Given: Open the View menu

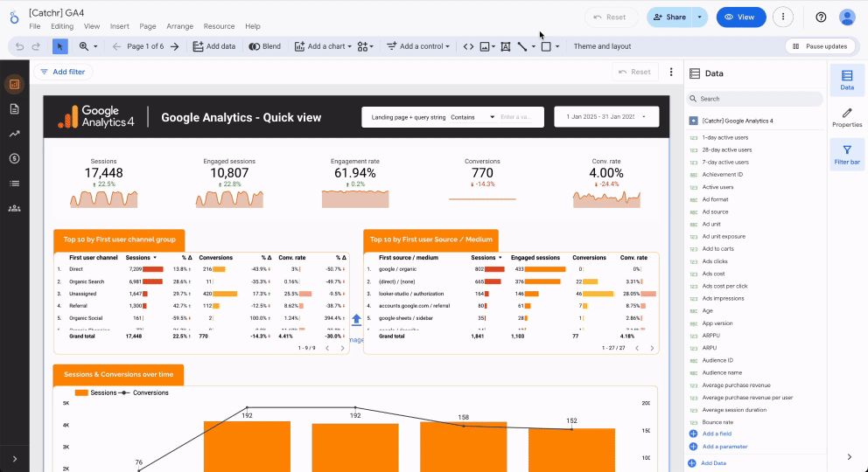Looking at the screenshot, I should point(92,26).
